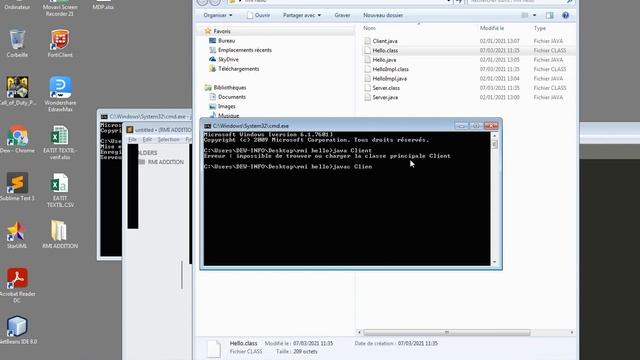640x360 pixels.
Task: Sort files by Modifié le column header
Action: click(x=492, y=28)
